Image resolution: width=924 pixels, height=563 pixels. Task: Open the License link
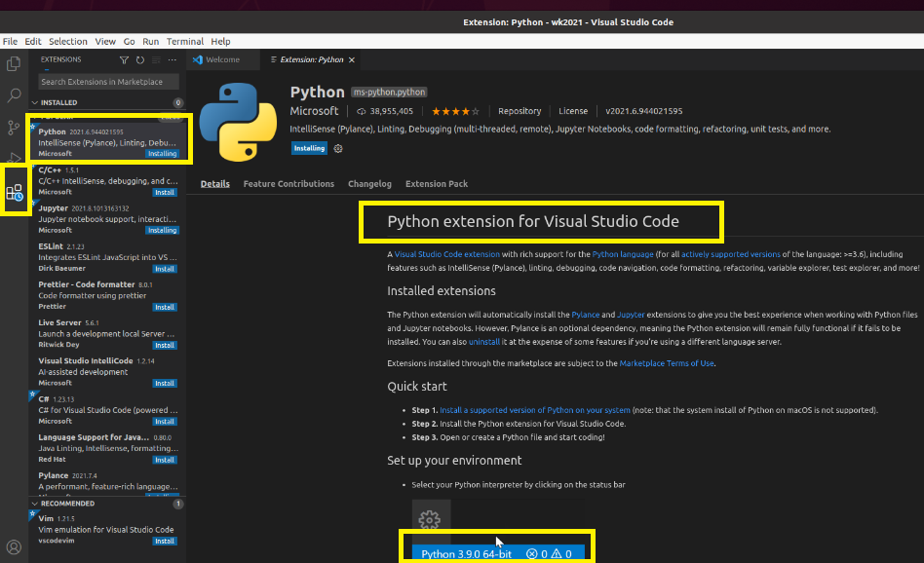[573, 111]
